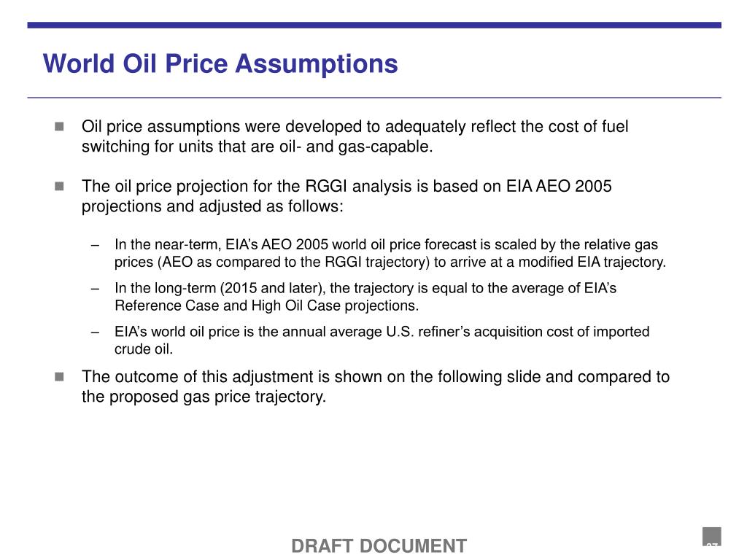
Task: Click the third square bullet beside outcome text
Action: [x=59, y=377]
